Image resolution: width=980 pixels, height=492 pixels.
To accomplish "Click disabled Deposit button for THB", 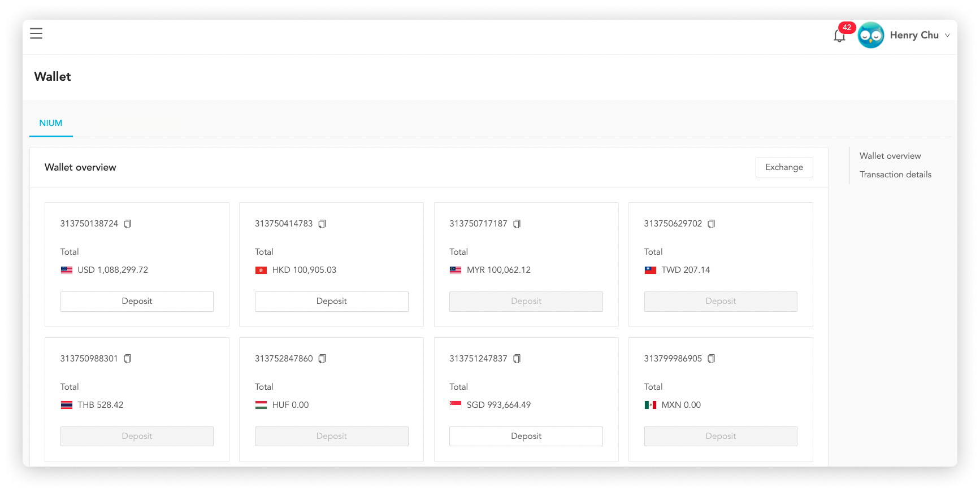I will [x=137, y=436].
